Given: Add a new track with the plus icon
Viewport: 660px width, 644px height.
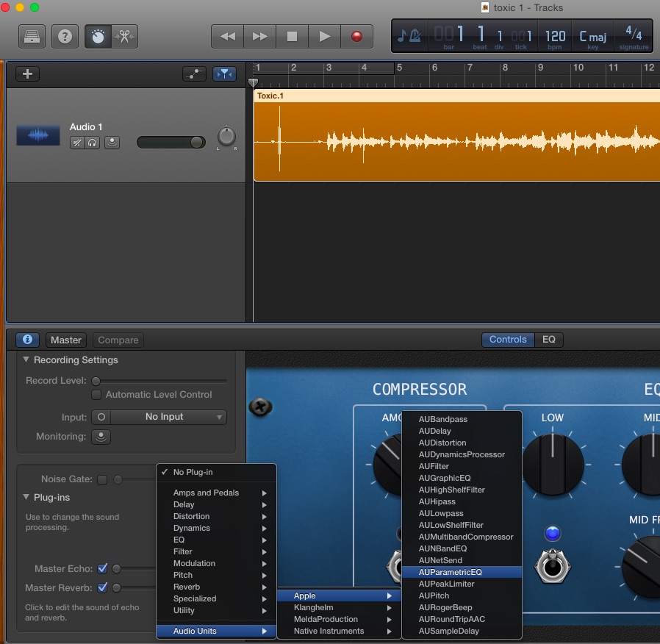Looking at the screenshot, I should point(26,74).
